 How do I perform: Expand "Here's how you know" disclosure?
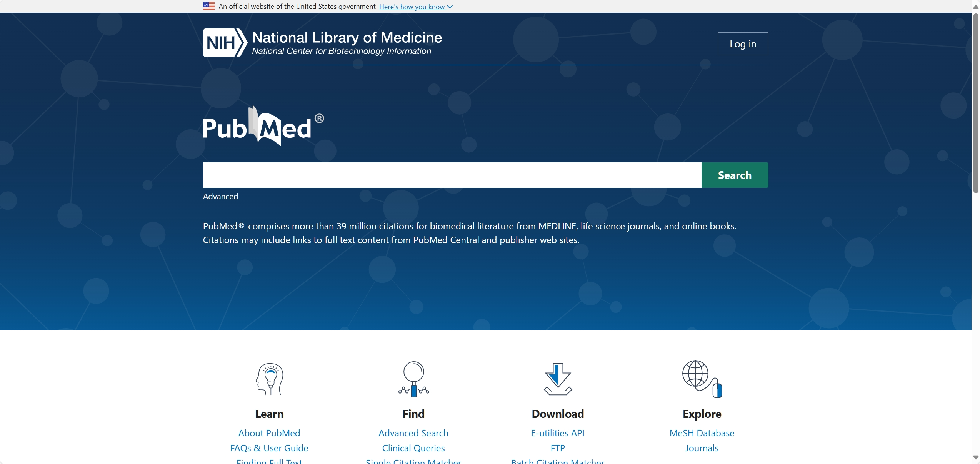click(x=416, y=7)
